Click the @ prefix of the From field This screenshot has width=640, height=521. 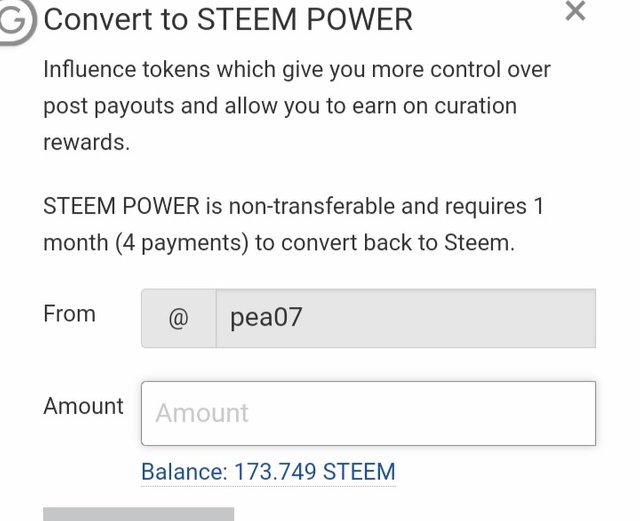click(x=178, y=318)
